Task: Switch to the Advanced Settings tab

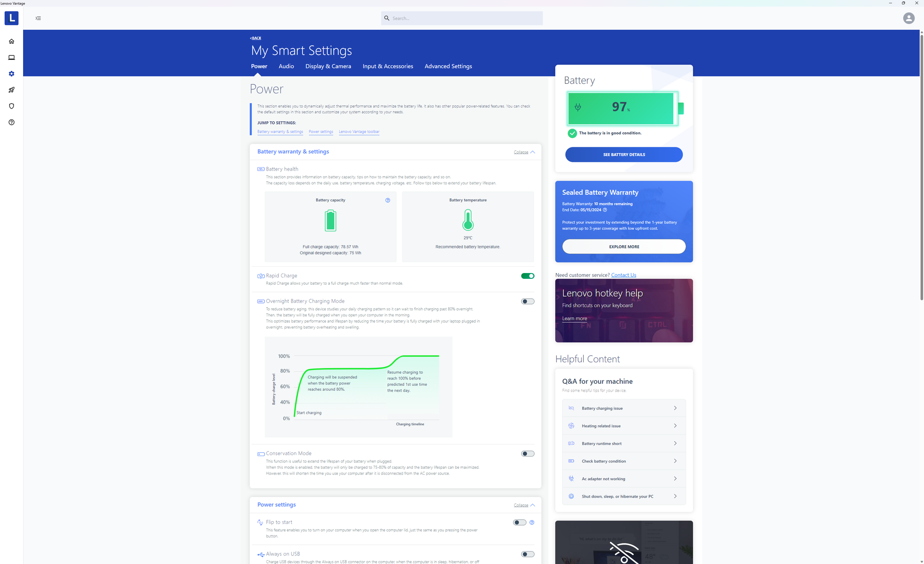Action: pyautogui.click(x=448, y=66)
